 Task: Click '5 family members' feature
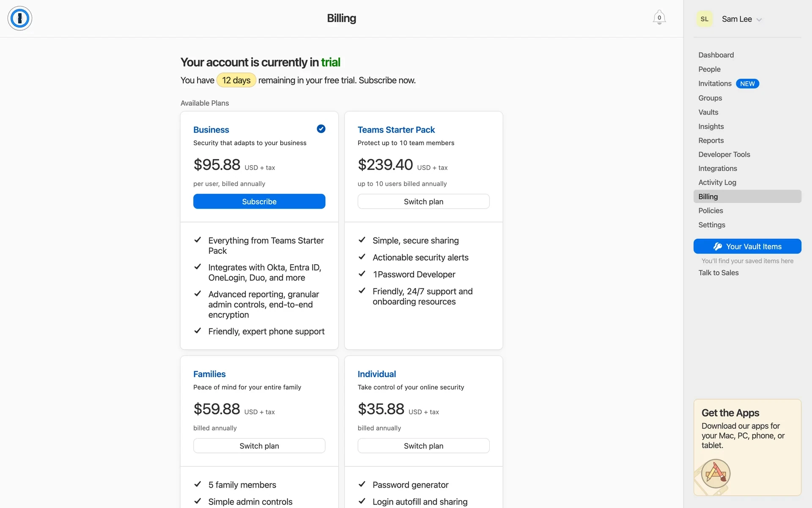coord(242,485)
